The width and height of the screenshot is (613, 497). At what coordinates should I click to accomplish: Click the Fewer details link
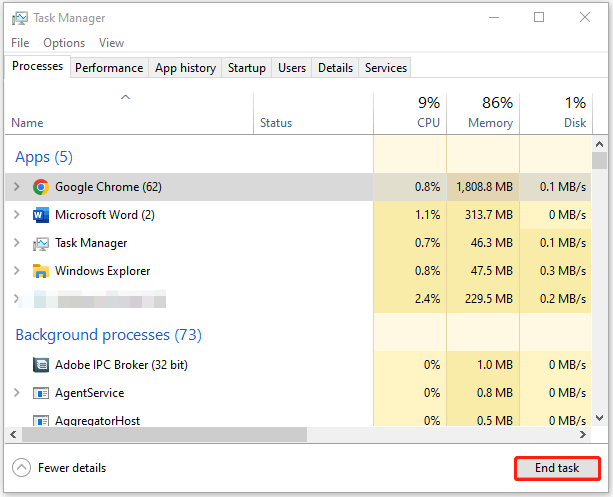[72, 468]
